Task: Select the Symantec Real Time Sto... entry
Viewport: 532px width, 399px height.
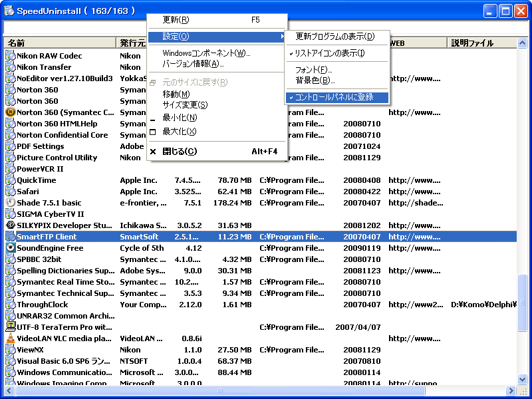Action: point(65,282)
